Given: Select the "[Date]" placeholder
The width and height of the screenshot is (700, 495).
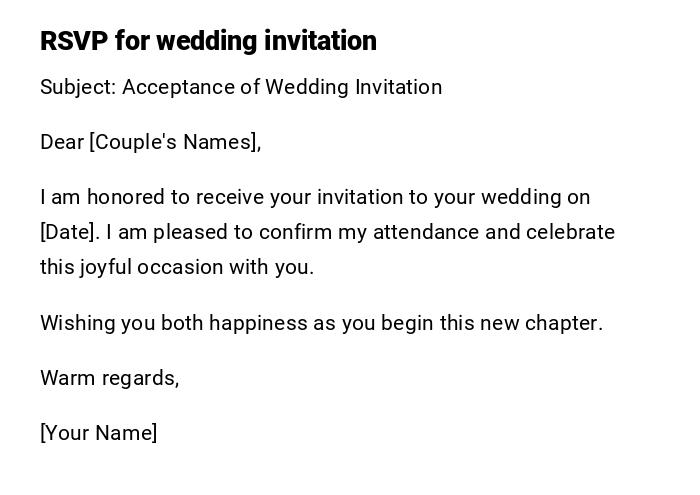Looking at the screenshot, I should (x=69, y=232).
